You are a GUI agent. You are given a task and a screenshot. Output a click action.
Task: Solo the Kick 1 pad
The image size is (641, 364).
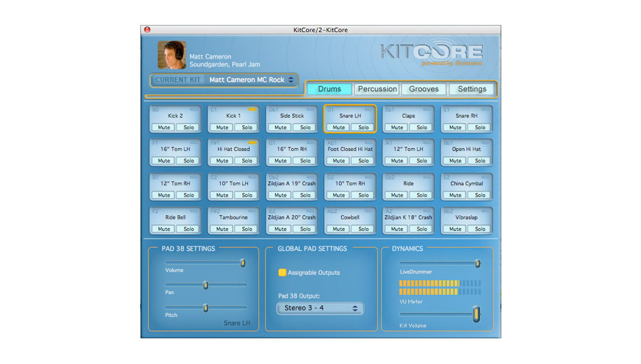247,128
